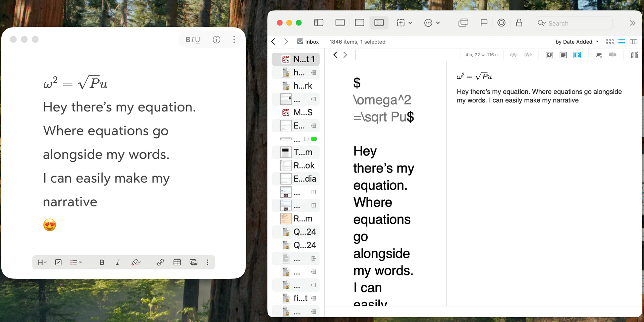
Task: Open the heading style dropdown
Action: [42, 262]
